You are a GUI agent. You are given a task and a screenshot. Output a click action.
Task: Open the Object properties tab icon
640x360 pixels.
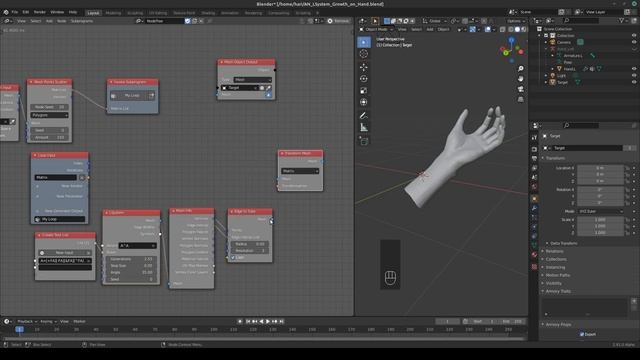point(534,199)
